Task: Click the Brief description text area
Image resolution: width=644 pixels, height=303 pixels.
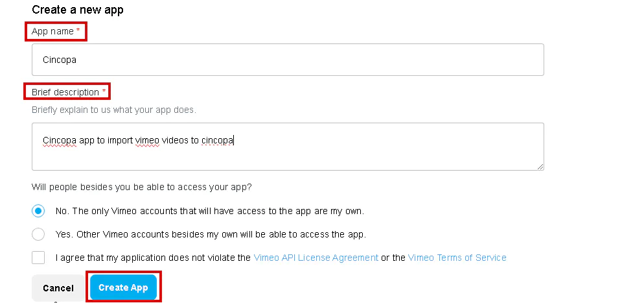Action: coord(288,147)
